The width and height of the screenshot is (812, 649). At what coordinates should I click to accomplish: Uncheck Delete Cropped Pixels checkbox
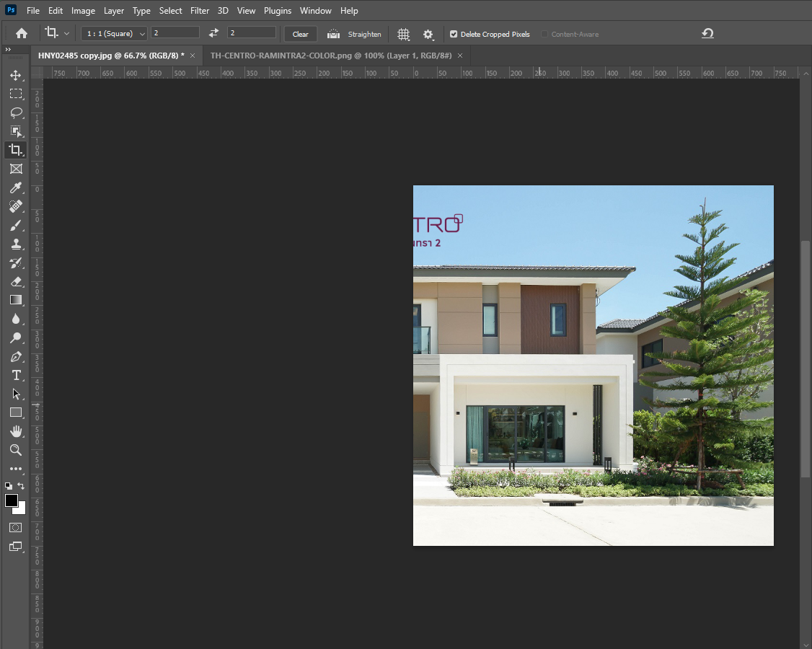454,34
